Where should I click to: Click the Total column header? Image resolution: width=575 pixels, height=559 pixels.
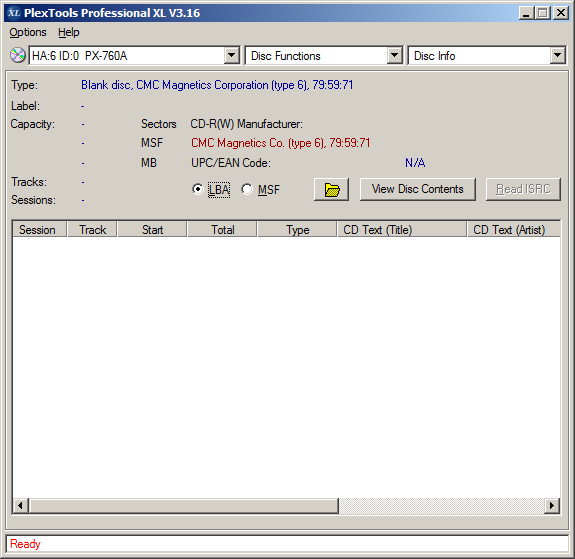point(222,230)
